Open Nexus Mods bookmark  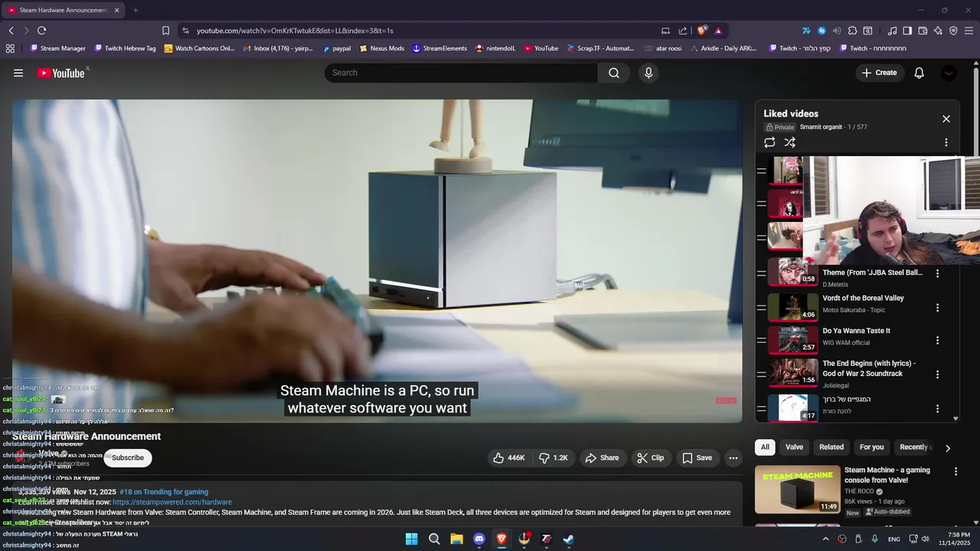tap(381, 48)
